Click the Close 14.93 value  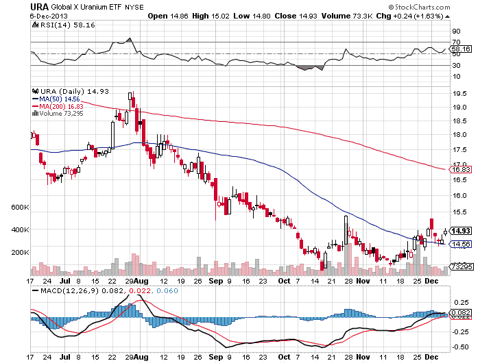tap(296, 16)
